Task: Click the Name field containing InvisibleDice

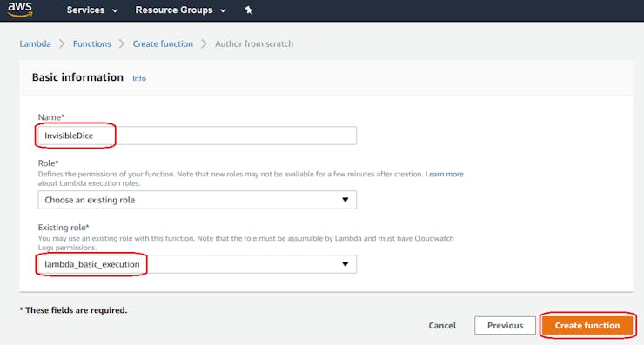Action: [198, 136]
